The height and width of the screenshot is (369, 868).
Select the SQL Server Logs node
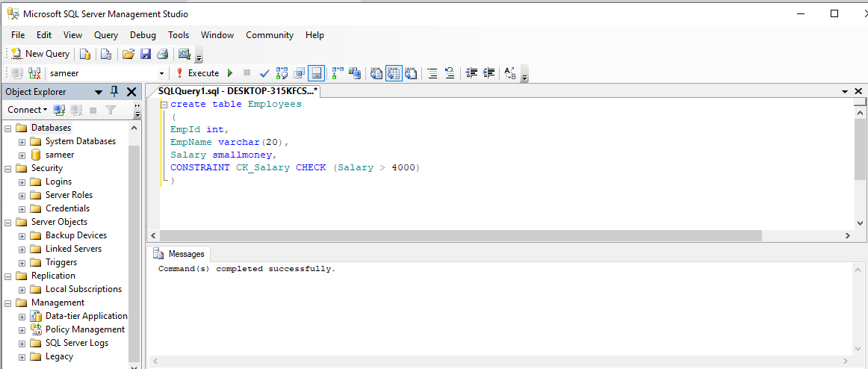click(x=77, y=343)
